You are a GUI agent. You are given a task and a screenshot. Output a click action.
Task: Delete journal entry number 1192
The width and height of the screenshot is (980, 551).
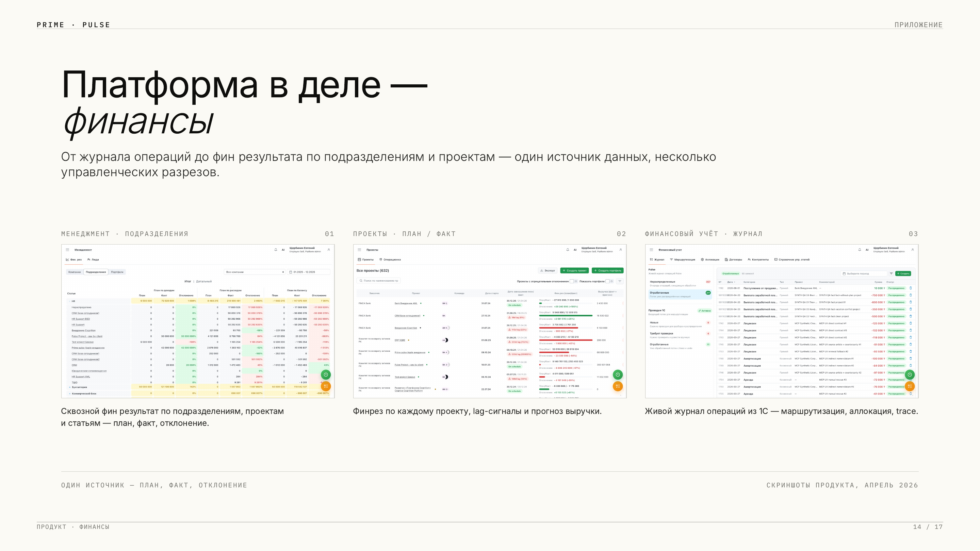(910, 288)
